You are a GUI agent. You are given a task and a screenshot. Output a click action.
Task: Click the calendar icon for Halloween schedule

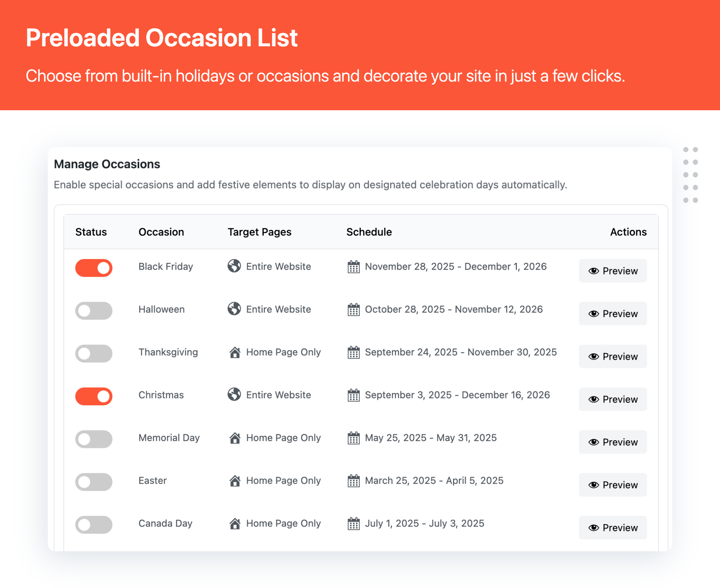pyautogui.click(x=353, y=309)
